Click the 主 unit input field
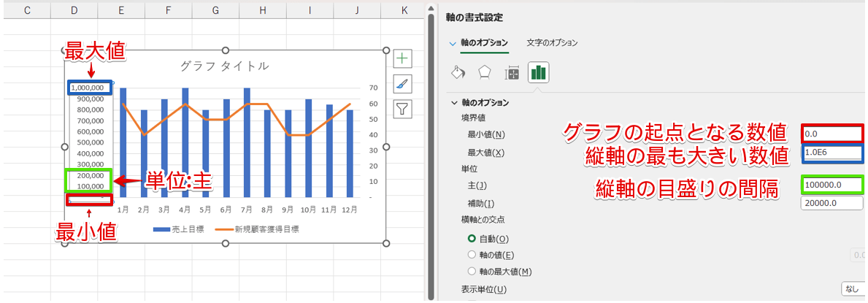This screenshot has width=868, height=303. point(831,185)
